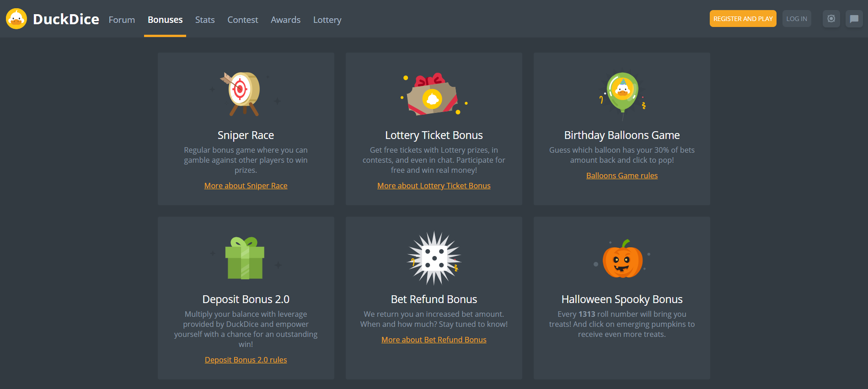The image size is (868, 389).
Task: Open the chat bubble icon in header
Action: click(x=854, y=19)
